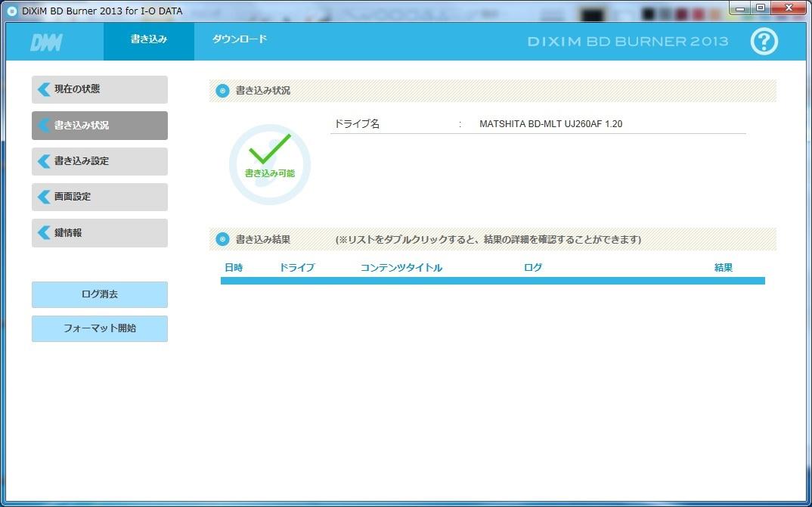This screenshot has width=812, height=507.
Task: Click the ドライブ名 label
Action: (x=357, y=124)
